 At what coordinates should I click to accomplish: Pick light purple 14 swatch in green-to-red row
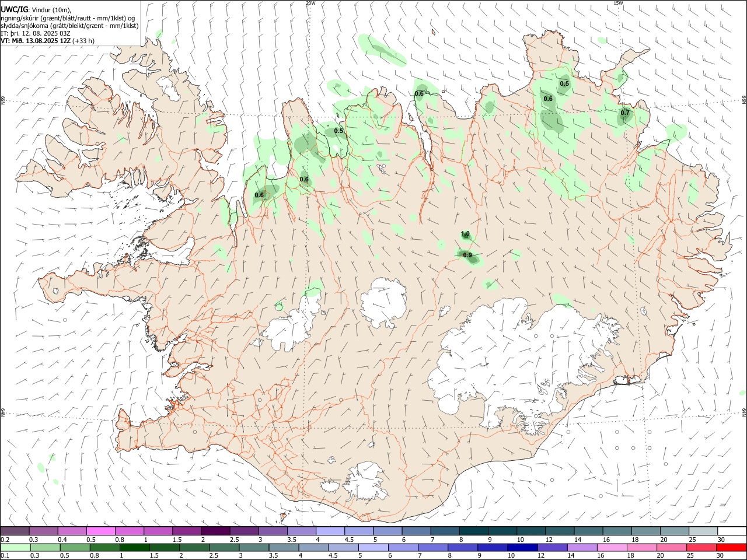581,547
